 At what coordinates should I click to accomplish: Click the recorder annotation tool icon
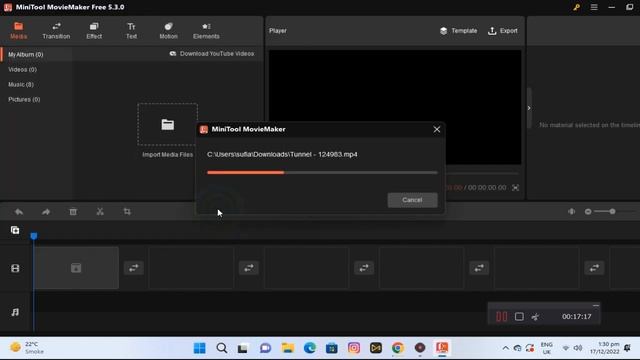[x=536, y=316]
